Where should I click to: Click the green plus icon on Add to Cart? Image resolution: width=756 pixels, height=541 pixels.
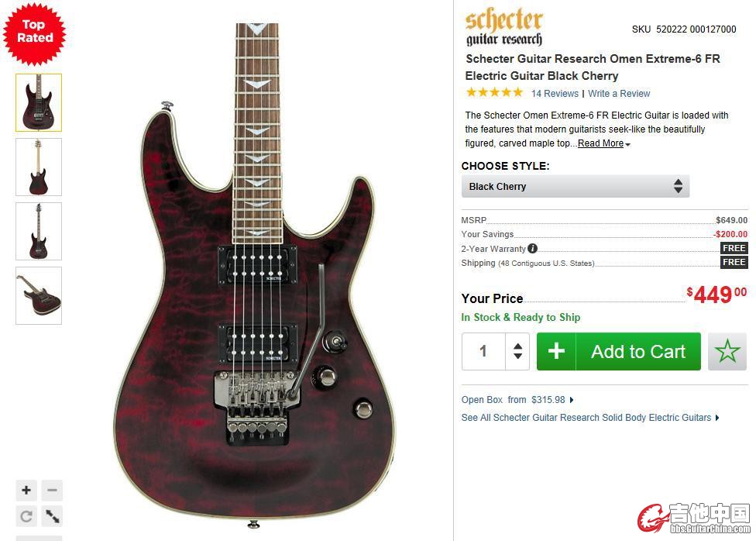(556, 351)
